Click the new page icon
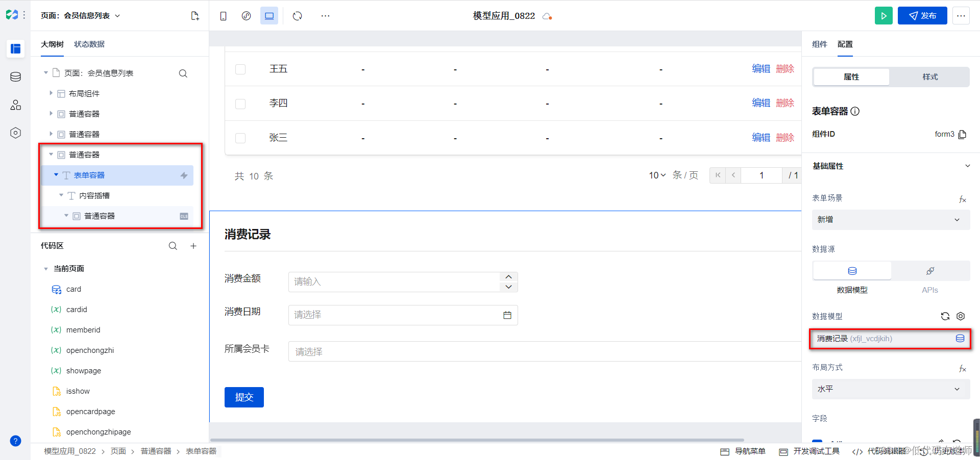Viewport: 980px width, 460px height. 195,16
